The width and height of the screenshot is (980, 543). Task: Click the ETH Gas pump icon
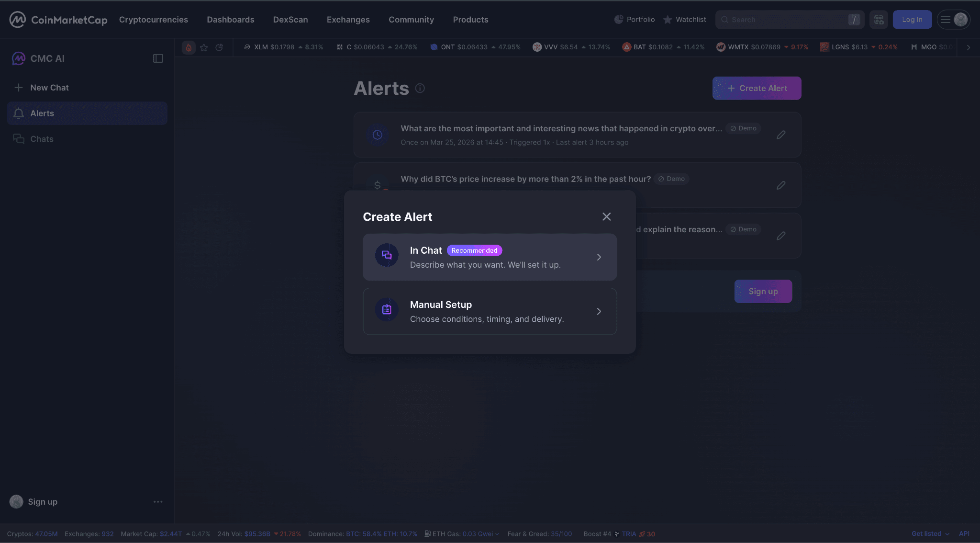427,534
